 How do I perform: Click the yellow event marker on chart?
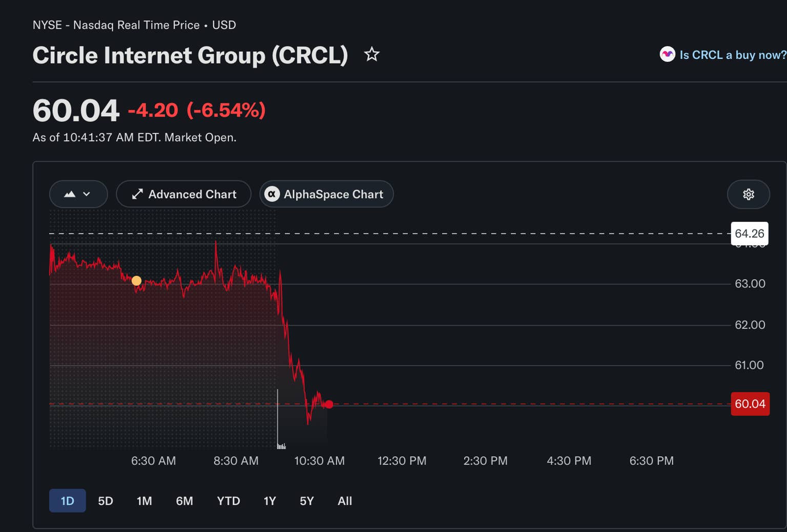point(136,281)
